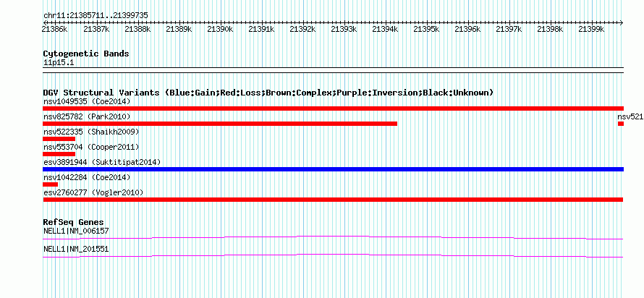Select the 11p15.1 cytogenetic band label
This screenshot has height=298, width=644.
coord(59,63)
